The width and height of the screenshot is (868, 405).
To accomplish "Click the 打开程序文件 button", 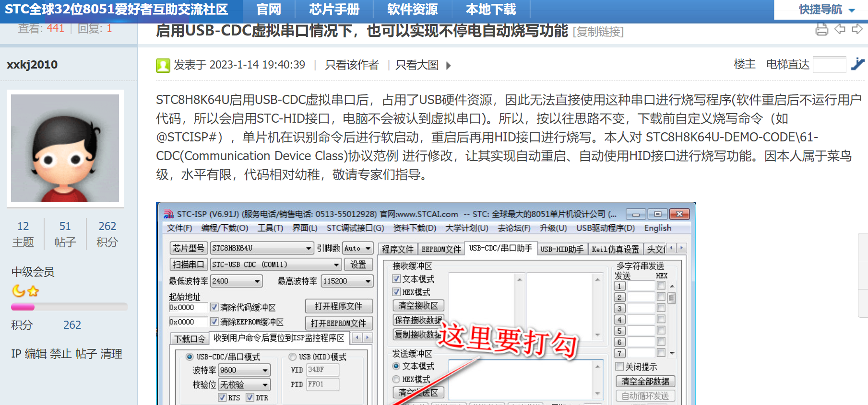I will point(339,306).
